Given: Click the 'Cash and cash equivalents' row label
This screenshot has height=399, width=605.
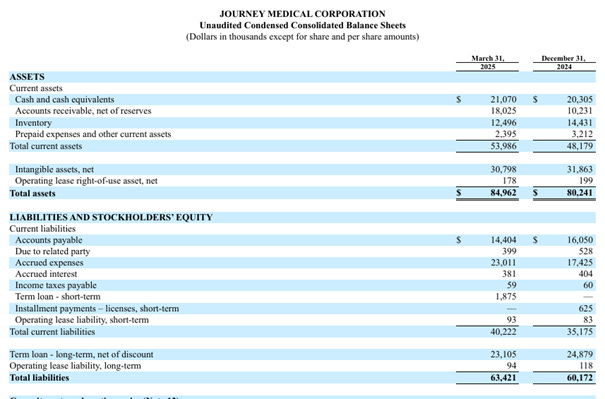Looking at the screenshot, I should pyautogui.click(x=64, y=100).
